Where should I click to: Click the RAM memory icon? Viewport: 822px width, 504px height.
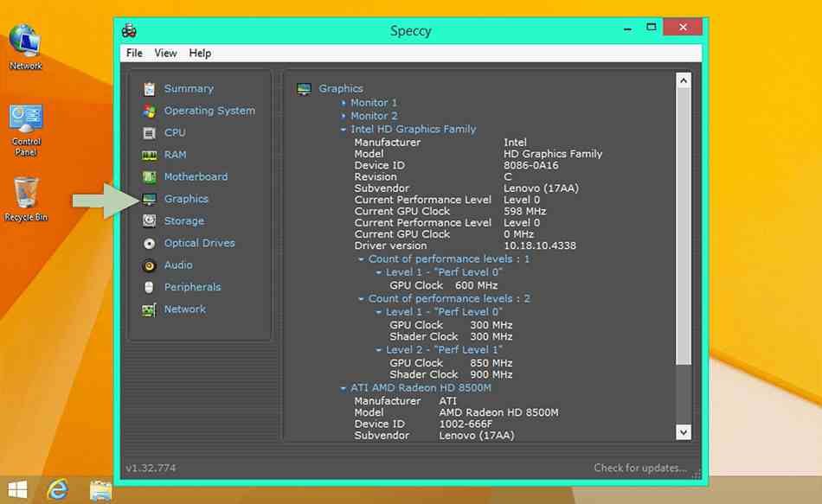pyautogui.click(x=149, y=156)
